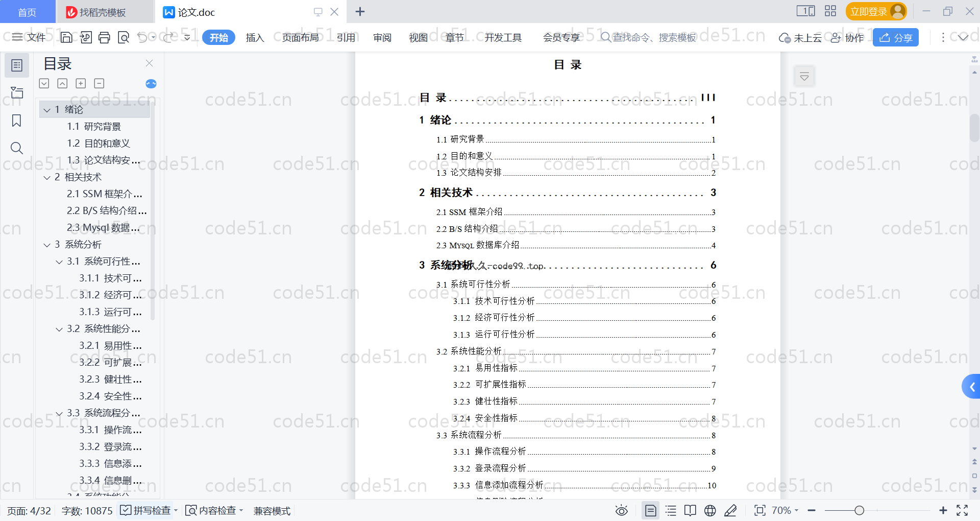Image resolution: width=980 pixels, height=521 pixels.
Task: Click the three-dot more options icon
Action: [x=943, y=37]
